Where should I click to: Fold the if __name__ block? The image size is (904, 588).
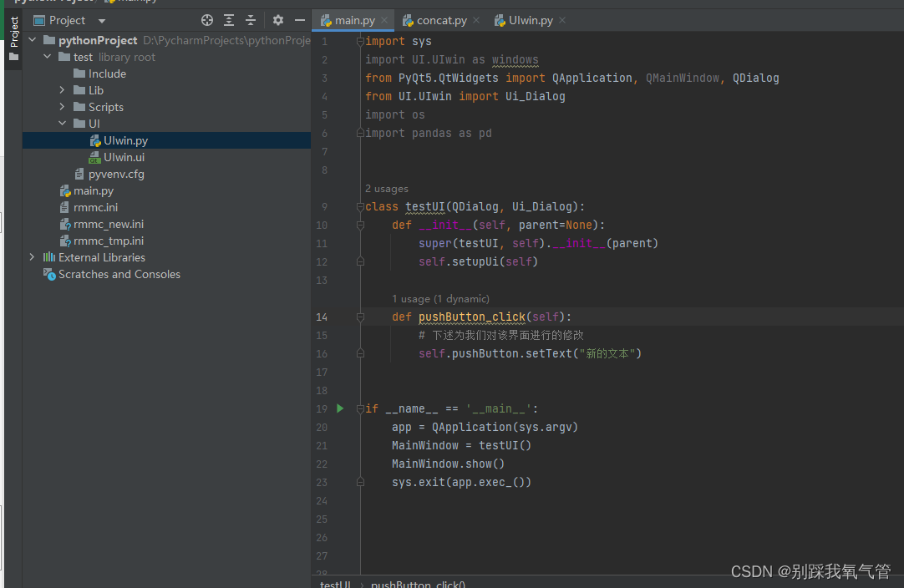click(x=360, y=408)
